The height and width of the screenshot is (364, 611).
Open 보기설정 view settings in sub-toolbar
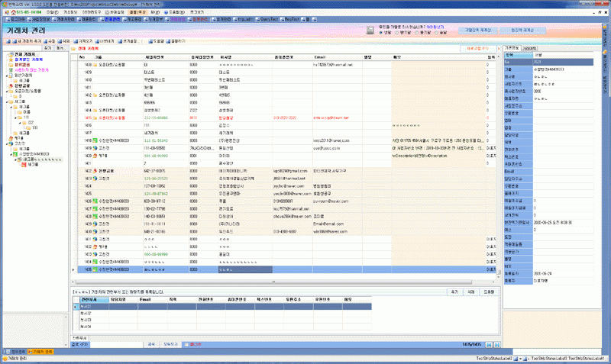(128, 41)
